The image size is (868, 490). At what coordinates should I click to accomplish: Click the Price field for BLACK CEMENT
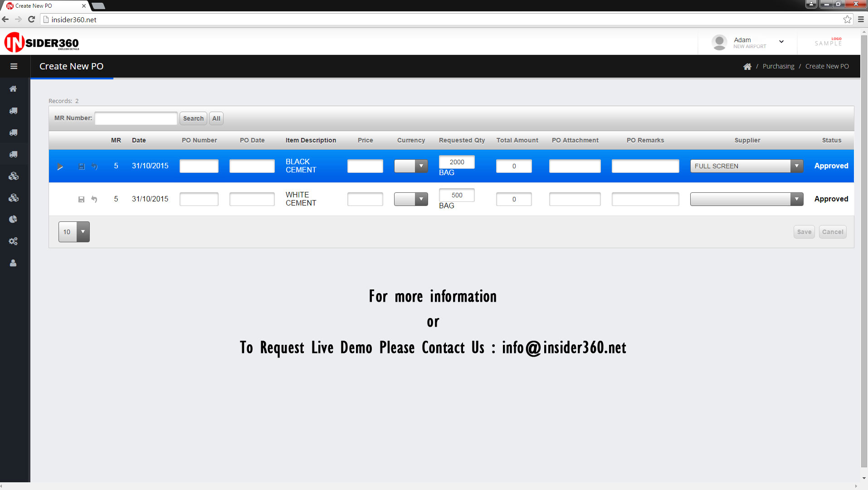(365, 166)
